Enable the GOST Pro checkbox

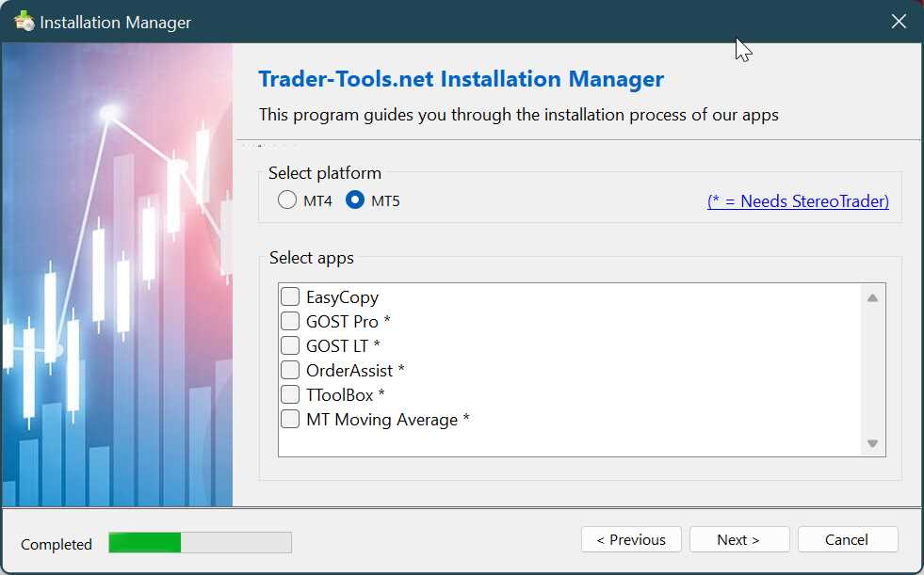[290, 321]
